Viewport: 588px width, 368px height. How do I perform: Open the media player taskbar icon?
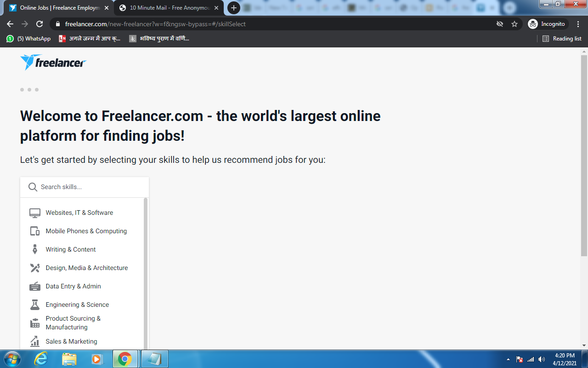pos(97,359)
